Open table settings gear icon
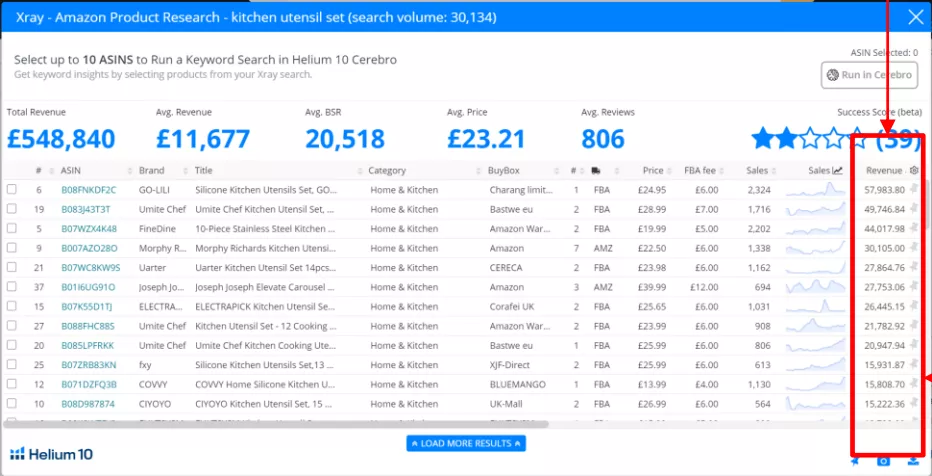This screenshot has width=932, height=476. pyautogui.click(x=913, y=171)
